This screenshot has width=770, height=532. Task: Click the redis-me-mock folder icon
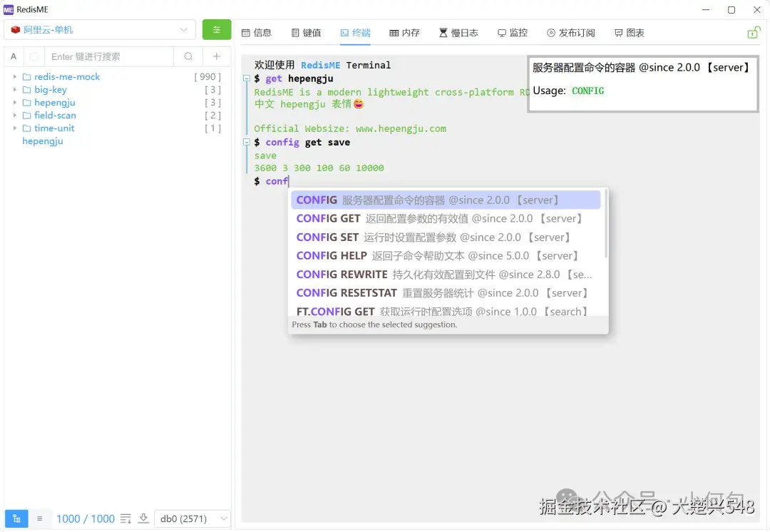click(26, 76)
